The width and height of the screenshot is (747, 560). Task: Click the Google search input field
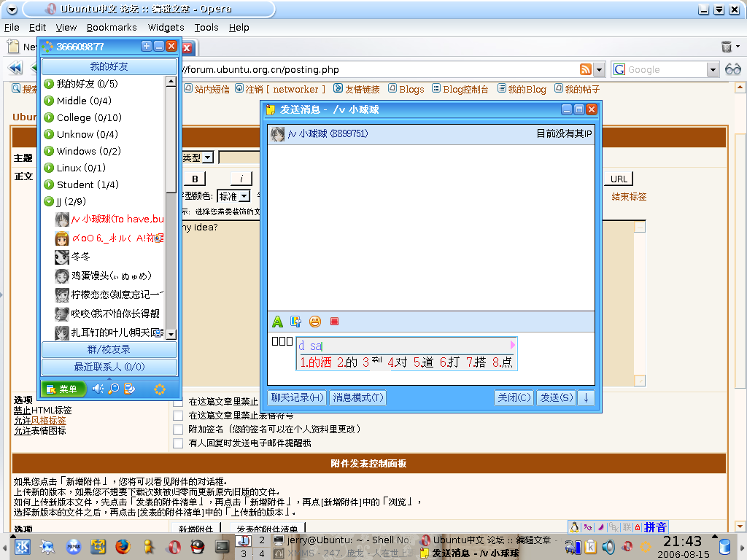tap(665, 69)
